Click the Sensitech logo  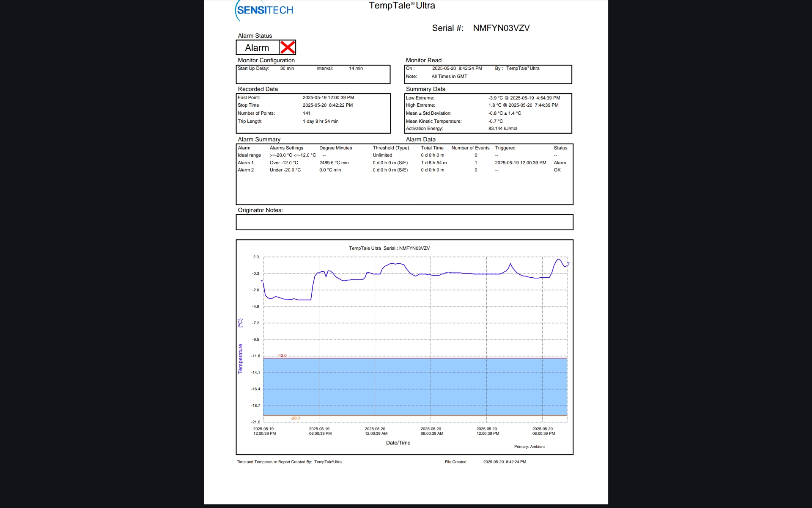[x=264, y=10]
